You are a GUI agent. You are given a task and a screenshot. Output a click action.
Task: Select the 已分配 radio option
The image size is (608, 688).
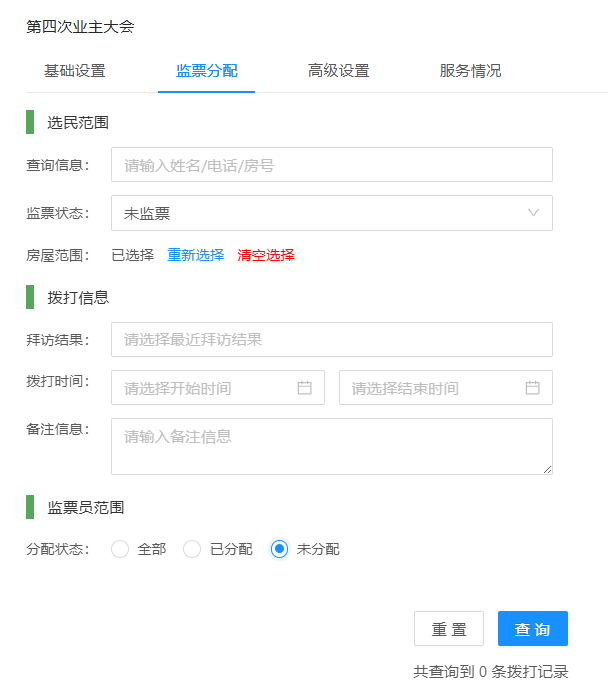[x=192, y=549]
